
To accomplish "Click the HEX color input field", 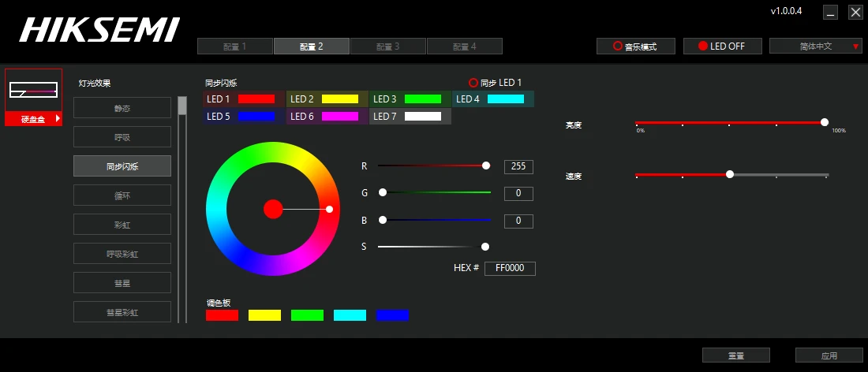I will [510, 268].
